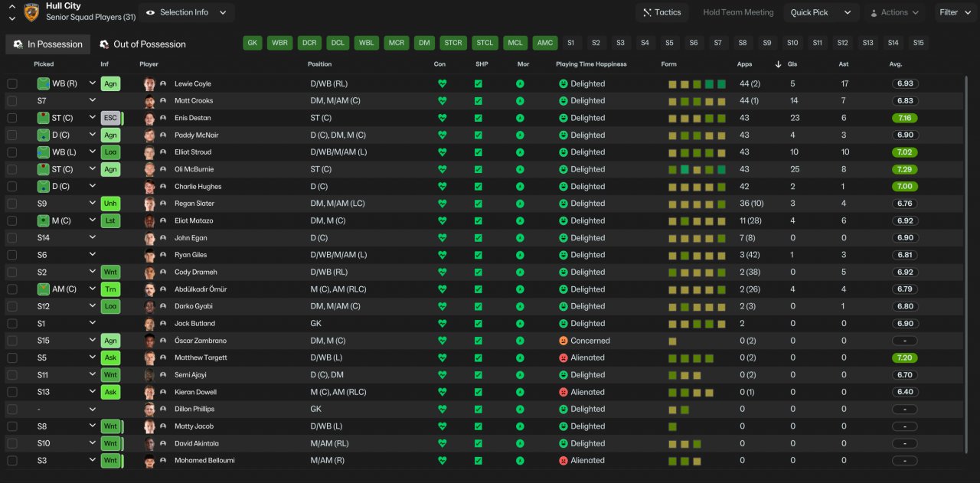Open the S1 picked dropdown for Jack Butland
The image size is (980, 483).
(93, 324)
